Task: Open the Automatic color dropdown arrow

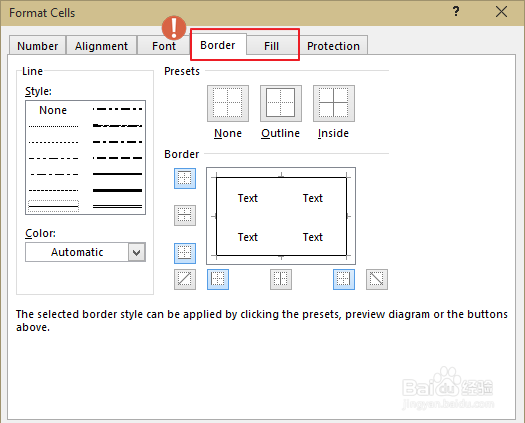Action: pyautogui.click(x=137, y=252)
